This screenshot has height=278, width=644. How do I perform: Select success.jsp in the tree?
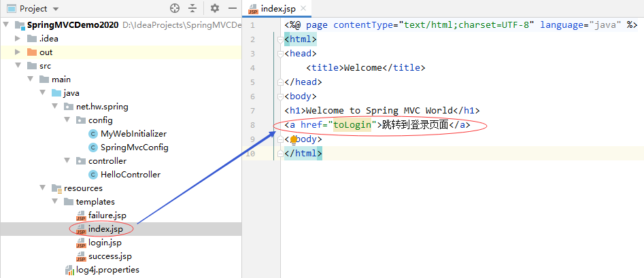[x=109, y=257]
